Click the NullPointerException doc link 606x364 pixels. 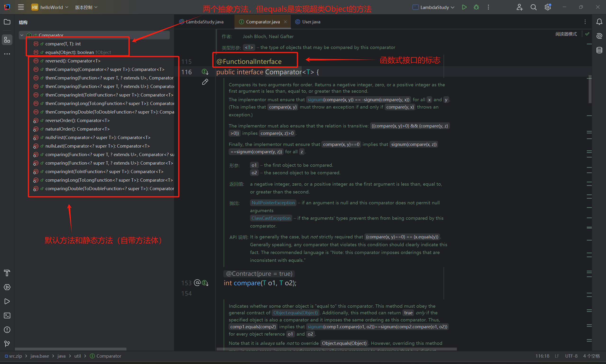point(273,203)
